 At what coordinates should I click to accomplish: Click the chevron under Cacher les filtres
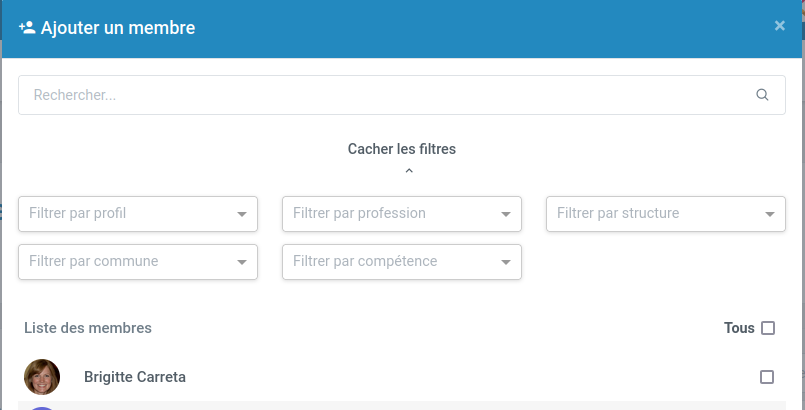(x=409, y=171)
